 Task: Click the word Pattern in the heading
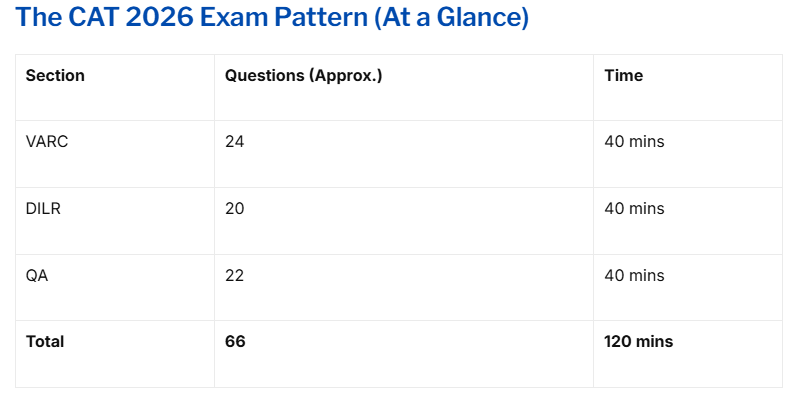[x=321, y=18]
